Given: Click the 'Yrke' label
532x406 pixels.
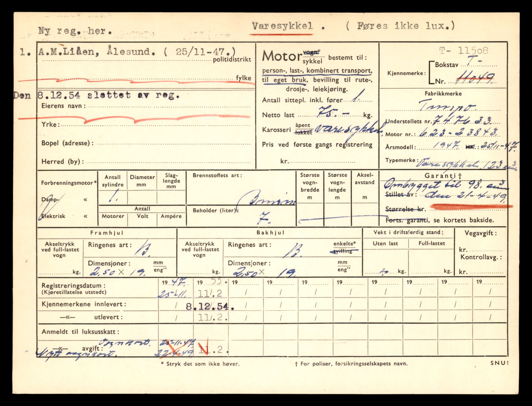Looking at the screenshot, I should (x=51, y=124).
